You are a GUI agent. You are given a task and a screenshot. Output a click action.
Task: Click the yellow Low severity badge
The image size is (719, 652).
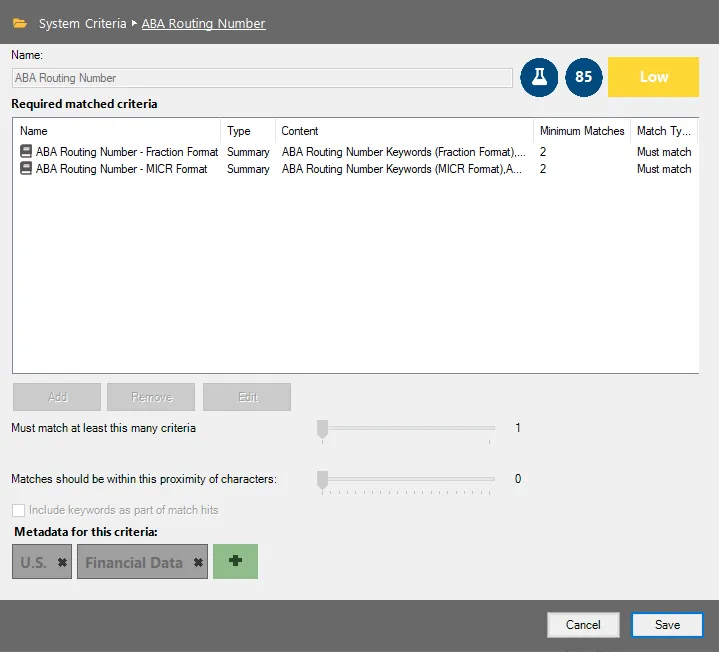pos(653,77)
